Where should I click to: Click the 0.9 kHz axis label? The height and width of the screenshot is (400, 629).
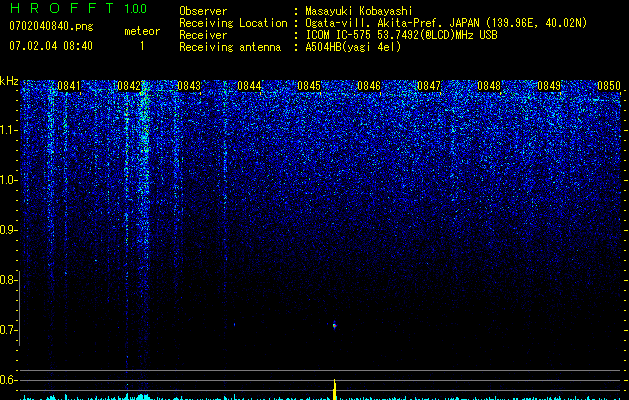8,230
